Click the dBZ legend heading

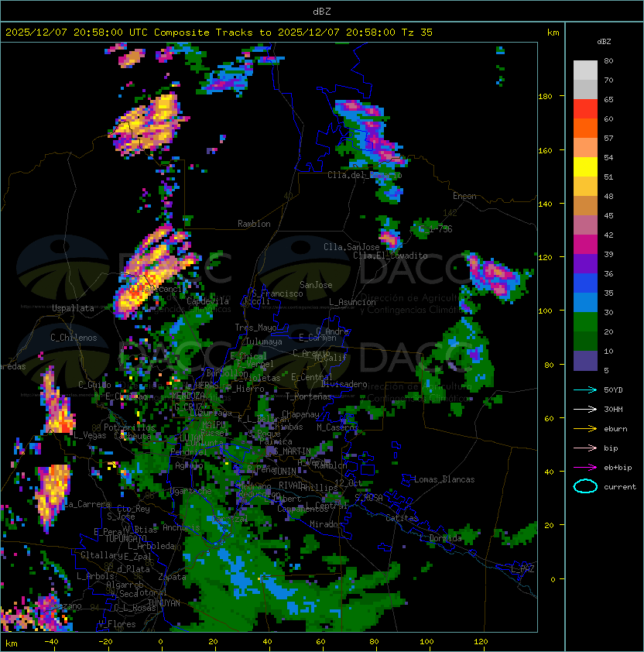click(x=604, y=42)
